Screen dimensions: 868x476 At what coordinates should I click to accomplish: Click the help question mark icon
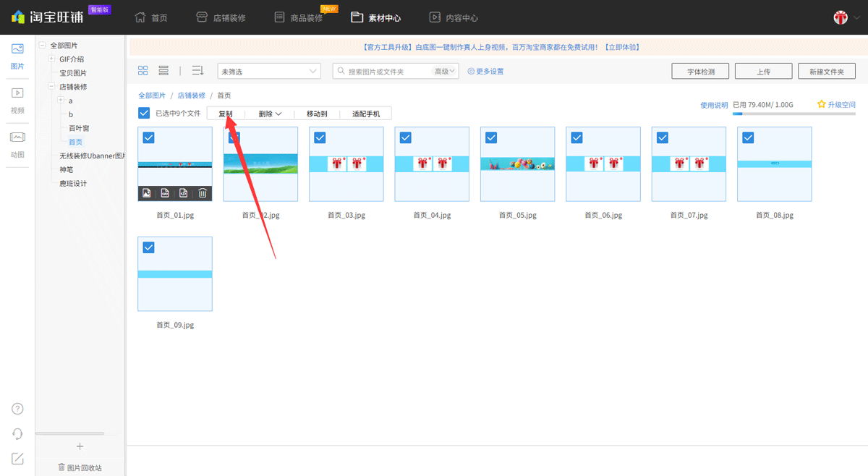point(17,409)
